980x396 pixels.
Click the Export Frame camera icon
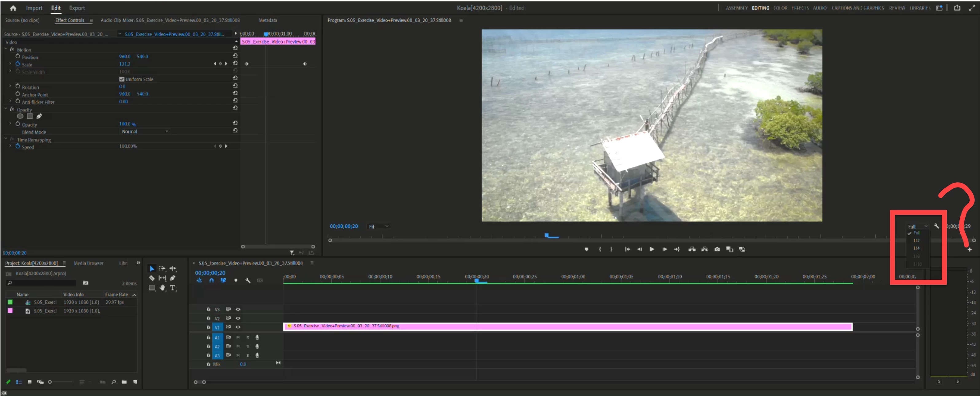(x=717, y=249)
